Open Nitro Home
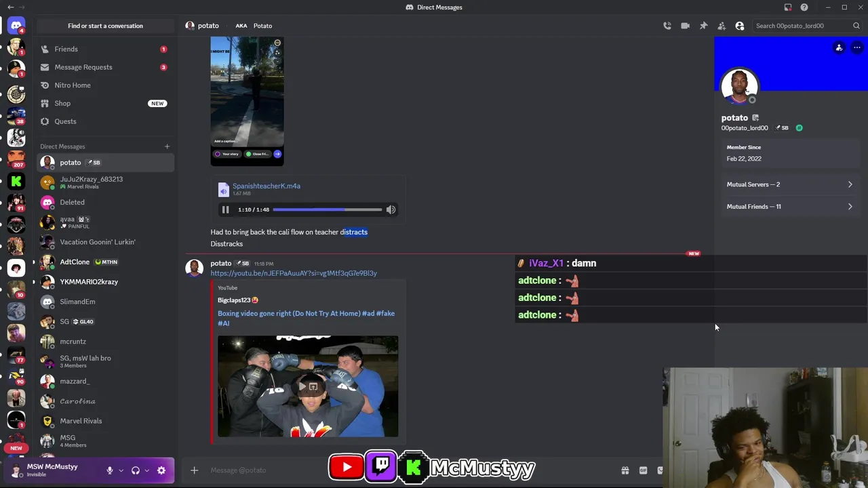Viewport: 868px width, 488px height. pos(105,85)
